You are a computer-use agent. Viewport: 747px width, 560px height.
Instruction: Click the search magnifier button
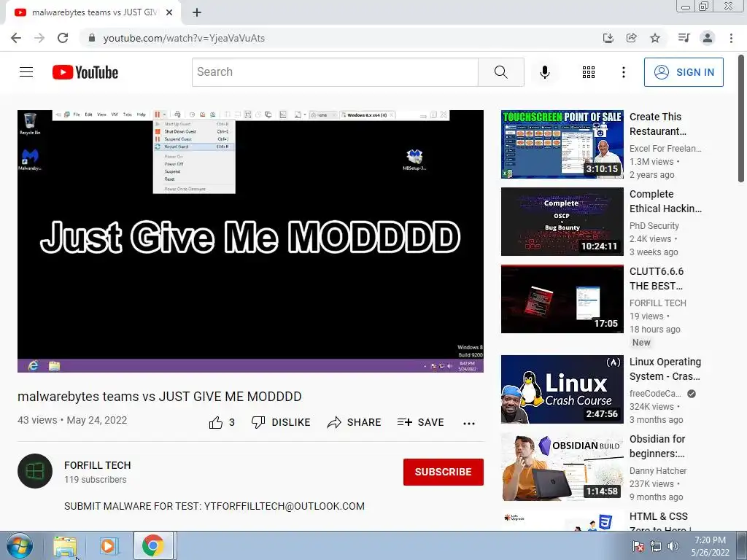point(500,72)
